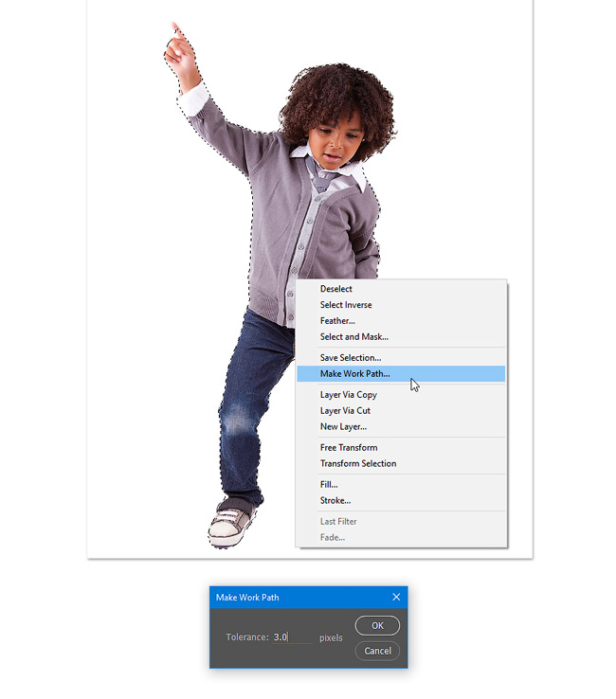Open New Layer... from the menu
The width and height of the screenshot is (616, 699).
point(401,427)
